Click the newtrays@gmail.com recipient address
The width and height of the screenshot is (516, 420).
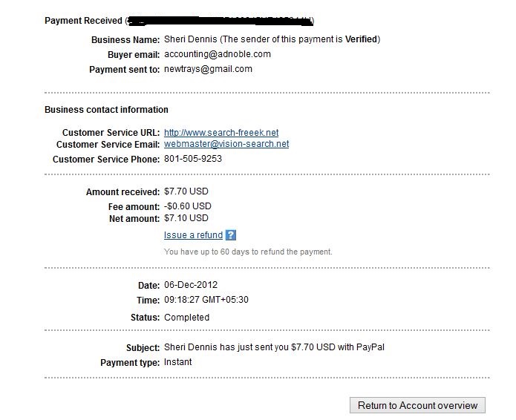pos(208,69)
